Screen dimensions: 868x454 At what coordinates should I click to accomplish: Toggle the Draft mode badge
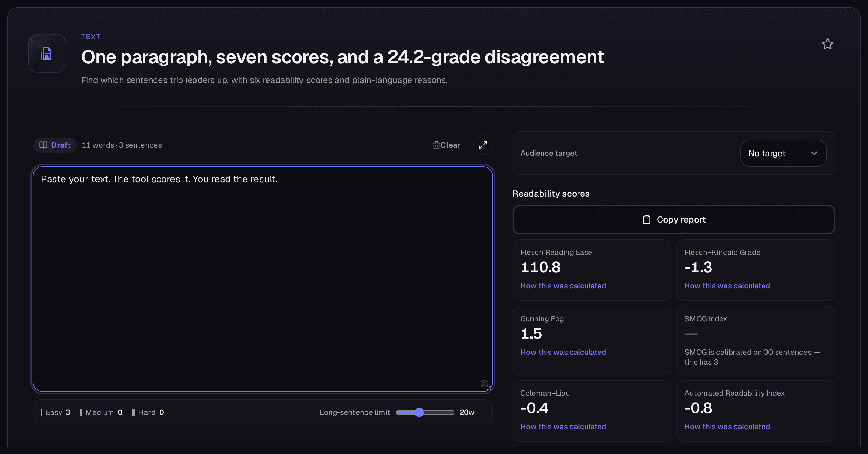click(55, 145)
